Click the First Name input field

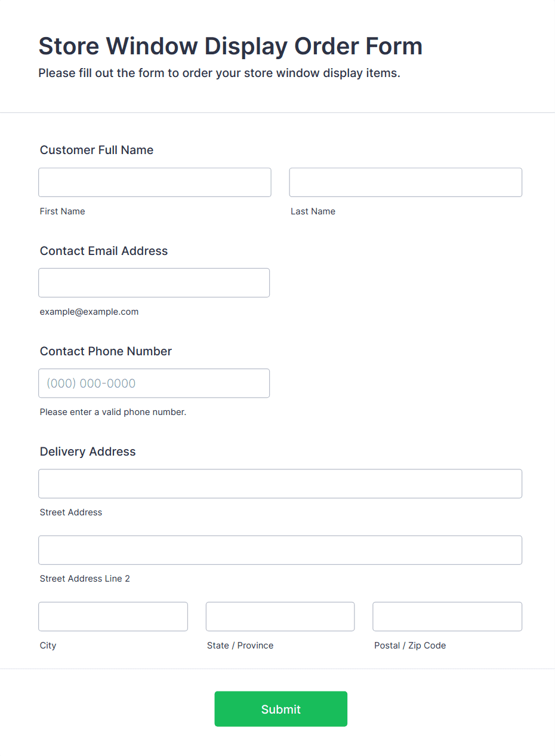155,182
